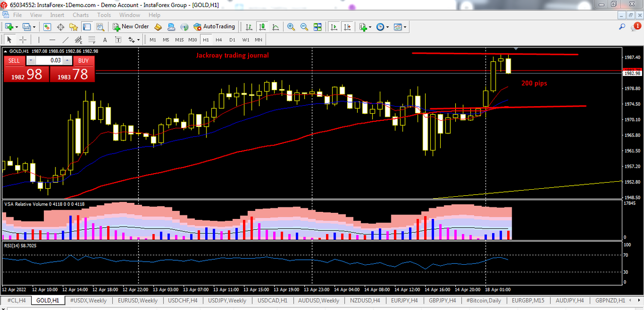644x310 pixels.
Task: Click the 0.03 volume input field
Action: click(x=49, y=60)
